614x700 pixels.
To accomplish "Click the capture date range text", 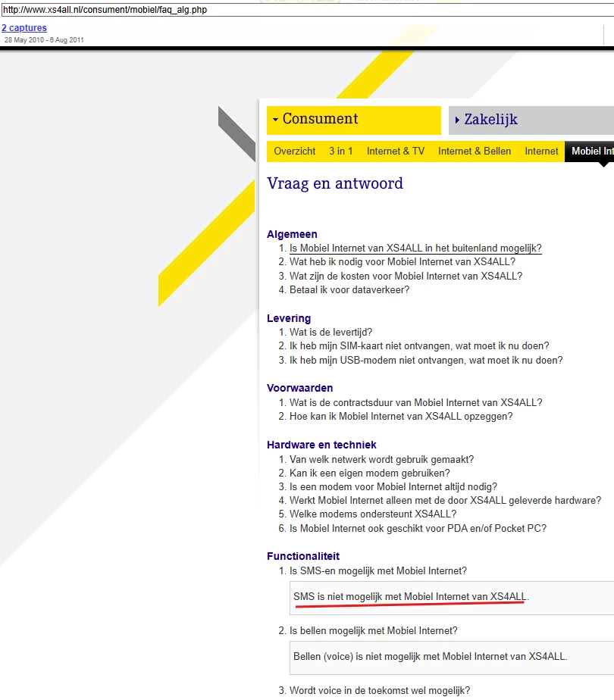I will tap(44, 40).
